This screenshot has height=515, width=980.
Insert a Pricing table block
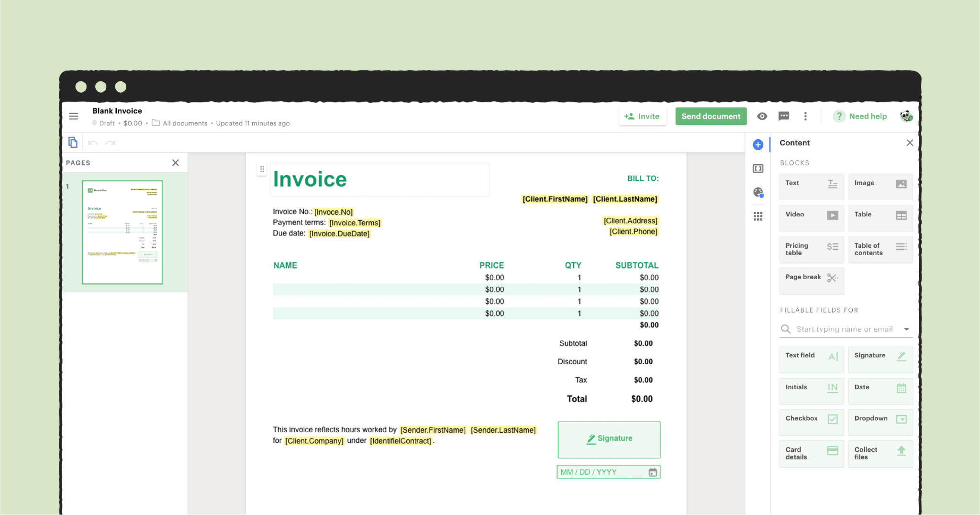(811, 249)
